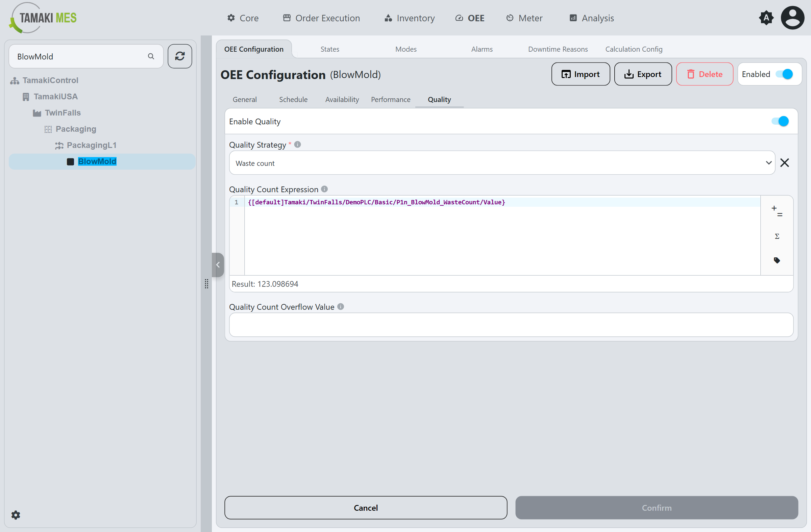Open the Performance sub-tab

[x=391, y=99]
